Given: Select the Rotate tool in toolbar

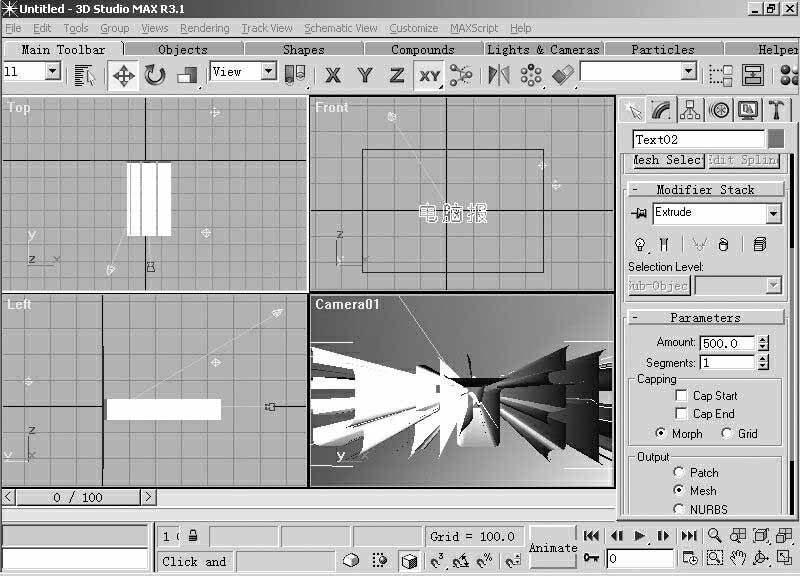Looking at the screenshot, I should tap(155, 75).
